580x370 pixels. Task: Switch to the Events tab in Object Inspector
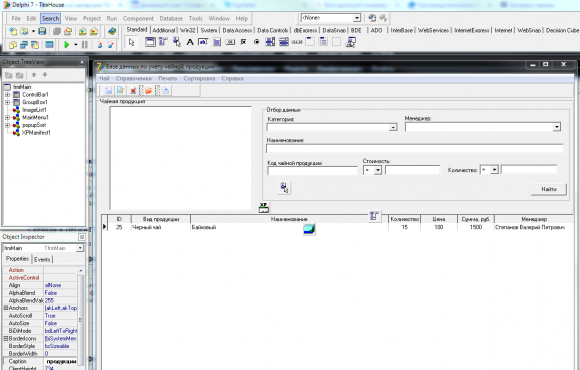[x=42, y=259]
